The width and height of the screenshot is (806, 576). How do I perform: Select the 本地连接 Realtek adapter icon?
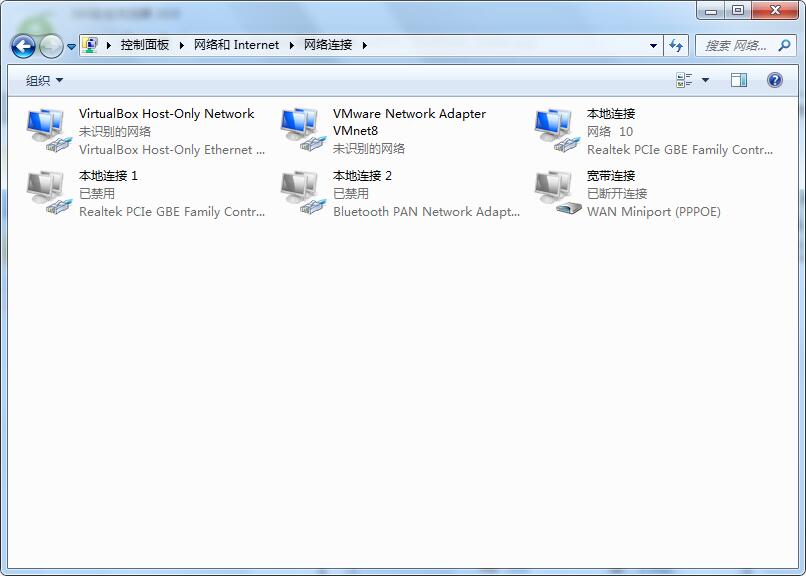coord(557,130)
